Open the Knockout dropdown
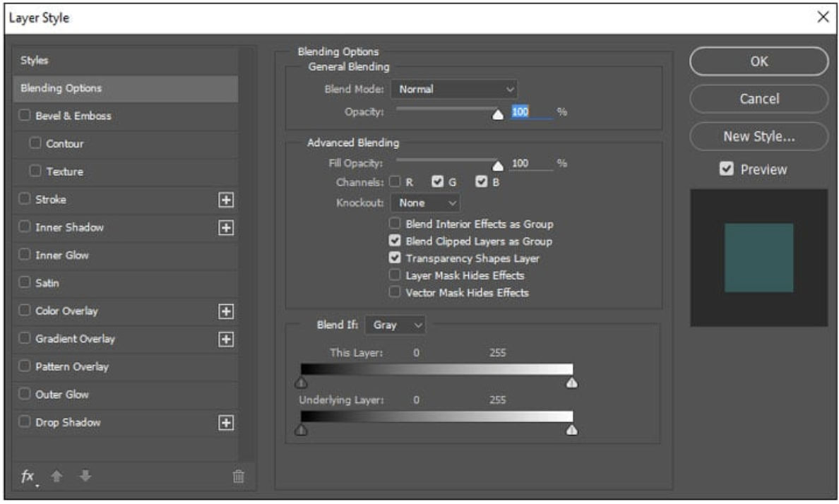Viewport: 839px width, 504px height. [x=425, y=203]
